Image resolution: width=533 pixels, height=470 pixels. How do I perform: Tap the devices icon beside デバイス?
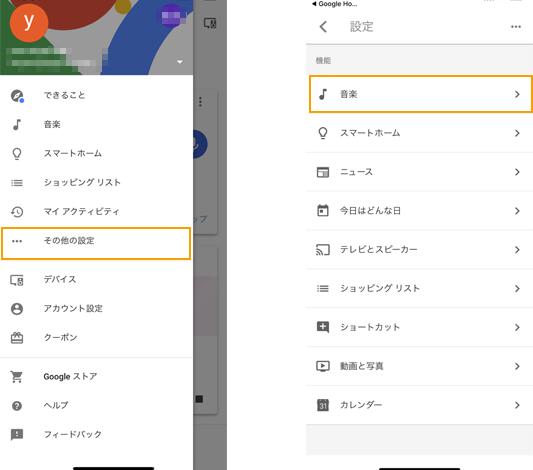17,280
